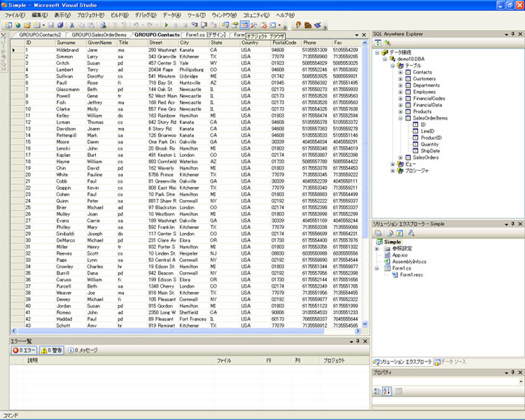Screen dimensions: 525x420
Task: Click the lightning bolt toolbar icon
Action: [x=298, y=24]
